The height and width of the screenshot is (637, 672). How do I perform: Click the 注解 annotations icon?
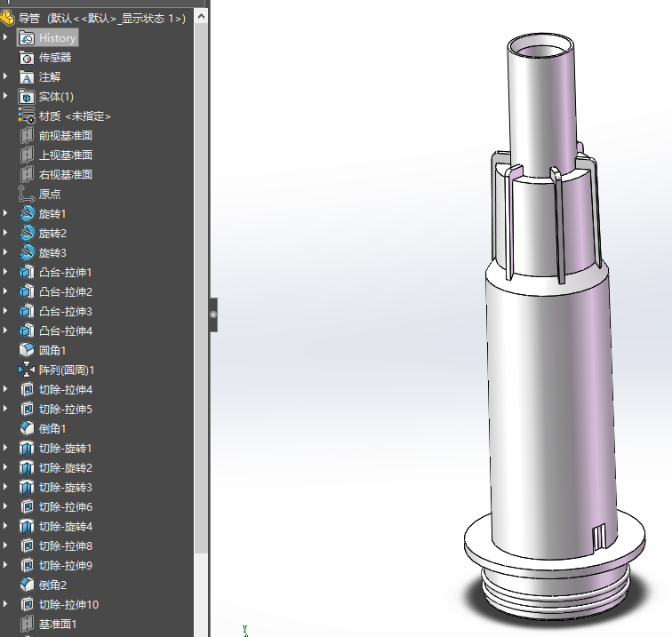27,77
